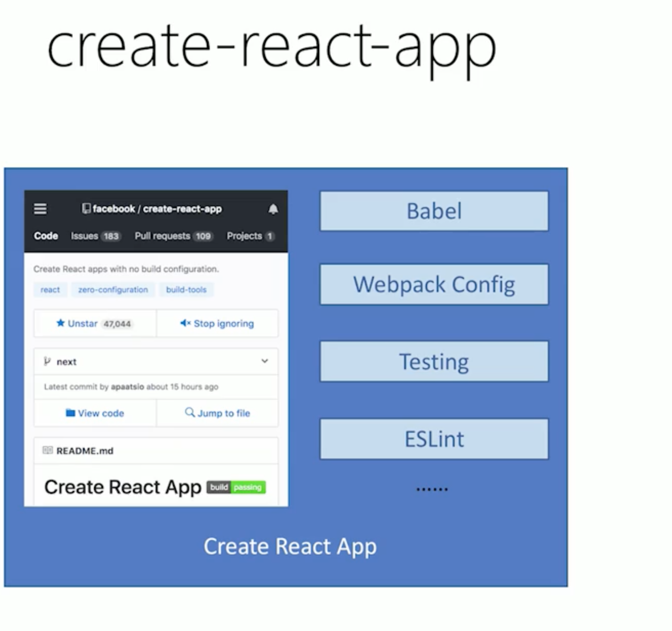Click the README.md file header
The image size is (672, 631).
click(x=156, y=451)
